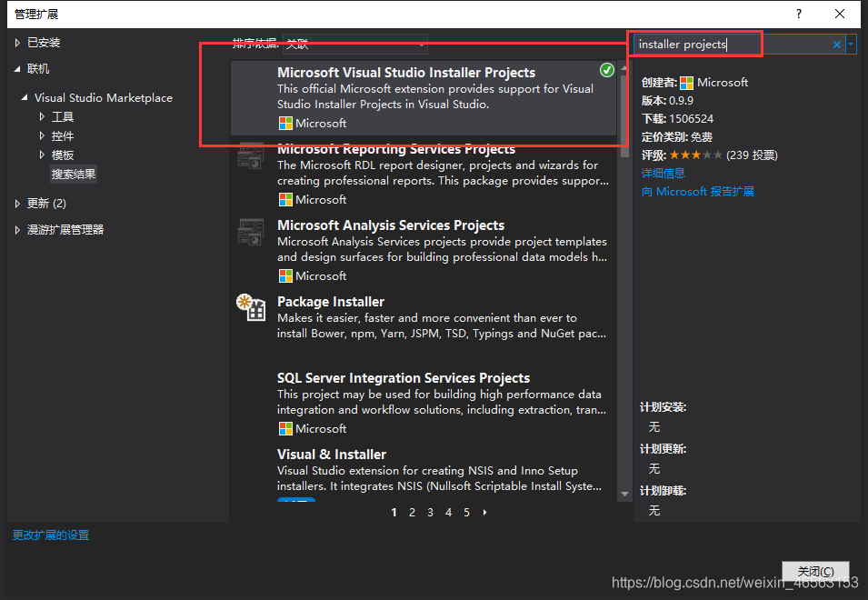Image resolution: width=868 pixels, height=600 pixels.
Task: Go to results page 3
Action: coord(430,513)
